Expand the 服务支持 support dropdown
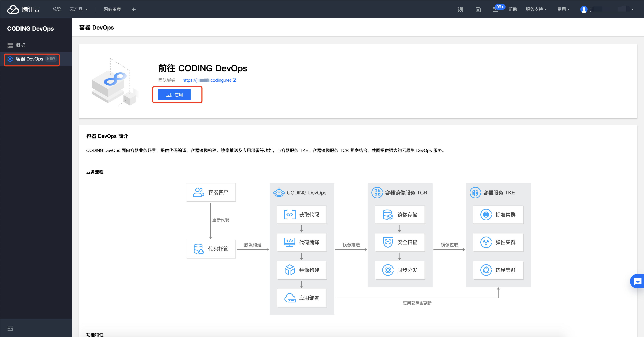644x337 pixels. pyautogui.click(x=536, y=9)
